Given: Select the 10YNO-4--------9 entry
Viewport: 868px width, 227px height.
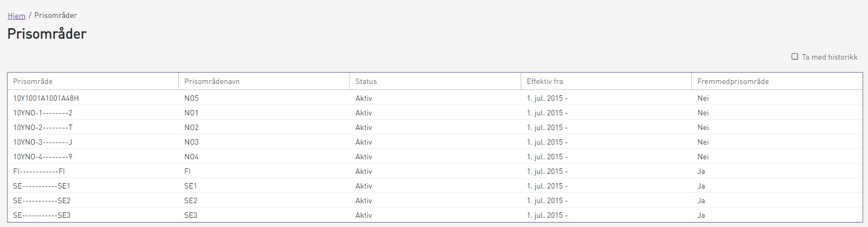Looking at the screenshot, I should pyautogui.click(x=435, y=157).
